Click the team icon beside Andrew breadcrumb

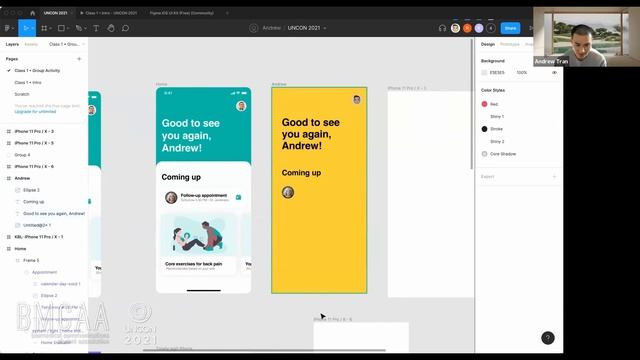click(x=253, y=28)
